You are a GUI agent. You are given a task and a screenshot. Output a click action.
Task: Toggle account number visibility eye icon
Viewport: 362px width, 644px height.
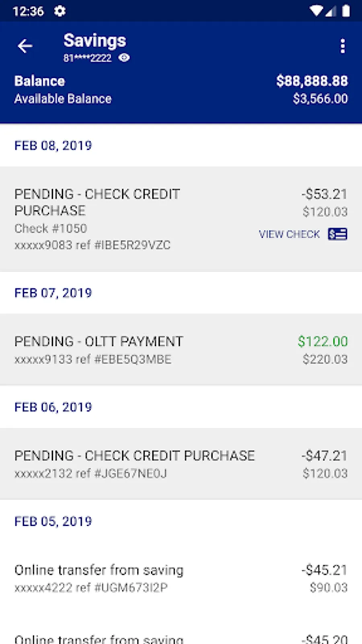click(124, 58)
